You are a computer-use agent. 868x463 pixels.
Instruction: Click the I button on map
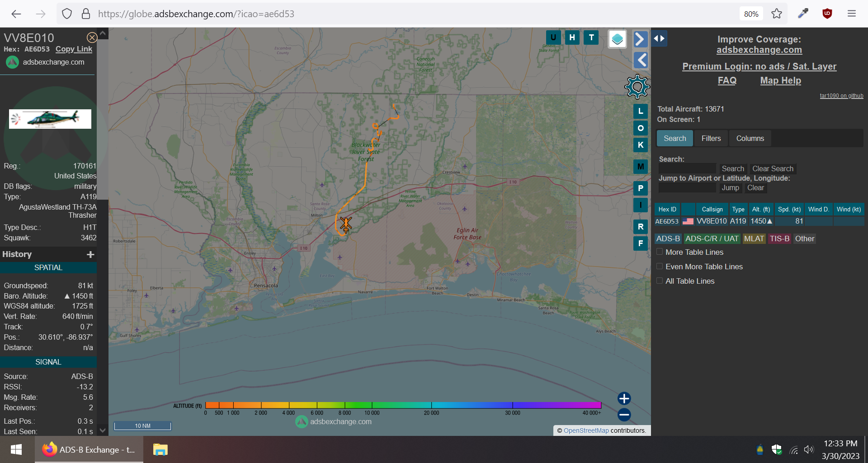641,205
